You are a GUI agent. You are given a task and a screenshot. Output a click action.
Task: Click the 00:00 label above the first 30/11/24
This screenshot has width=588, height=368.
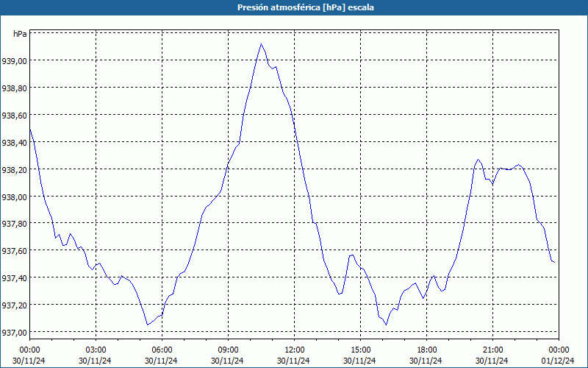coord(29,350)
